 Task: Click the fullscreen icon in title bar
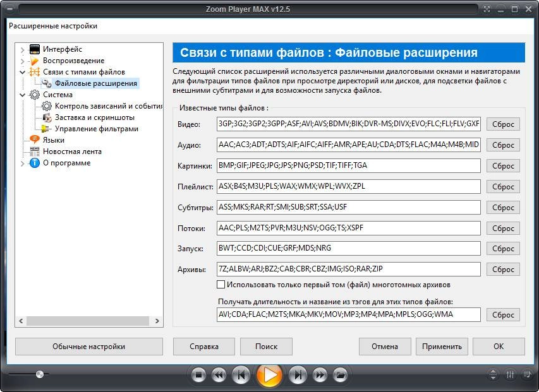coord(487,9)
